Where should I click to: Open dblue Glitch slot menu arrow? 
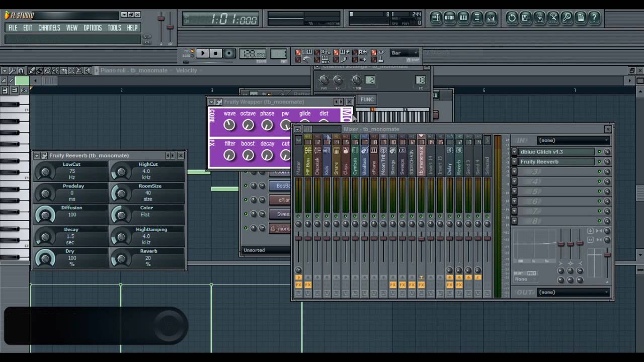click(x=514, y=152)
